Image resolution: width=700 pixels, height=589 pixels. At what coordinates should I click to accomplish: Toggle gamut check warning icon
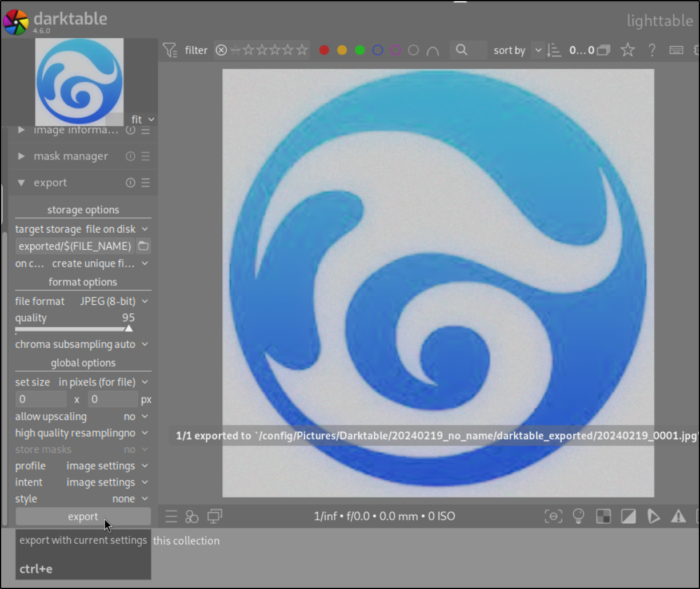tap(678, 517)
